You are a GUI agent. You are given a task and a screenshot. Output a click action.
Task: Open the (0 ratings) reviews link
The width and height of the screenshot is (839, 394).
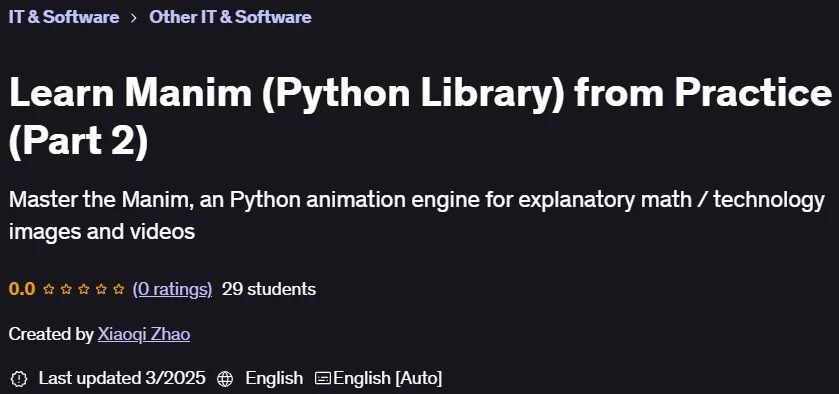pyautogui.click(x=172, y=290)
